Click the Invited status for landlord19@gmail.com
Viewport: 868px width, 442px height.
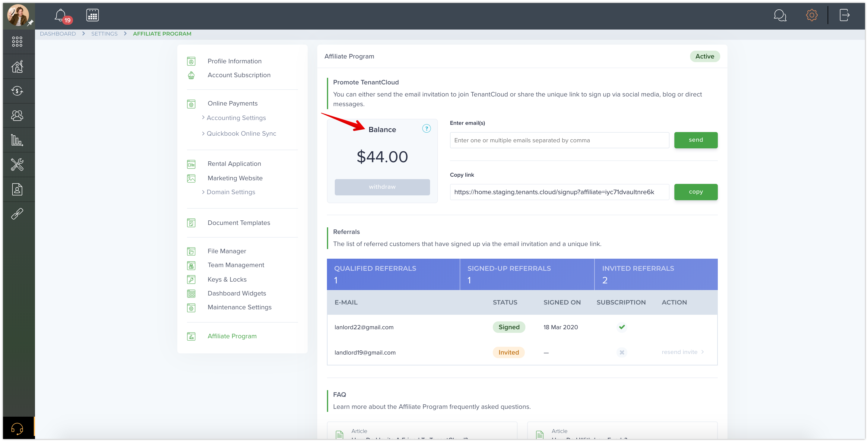[508, 352]
